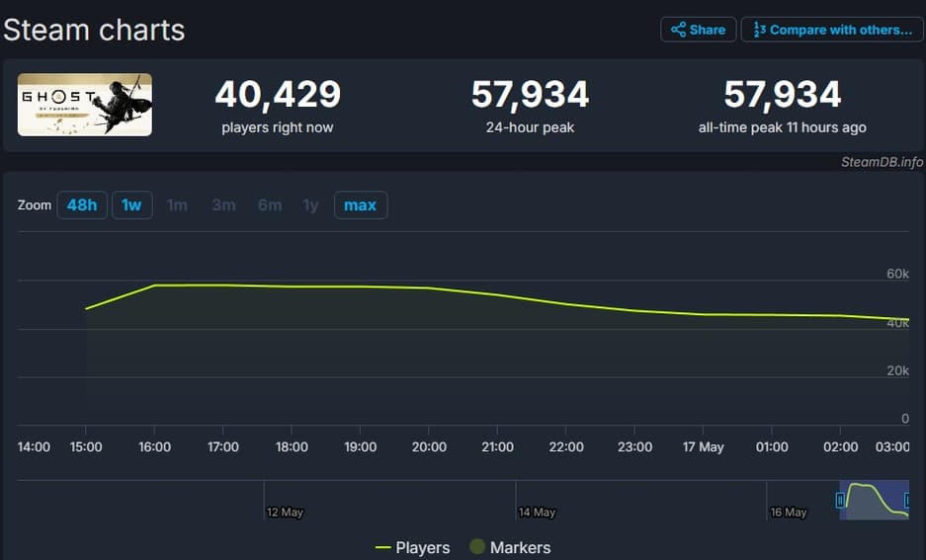
Task: Grab the left navigator range handle
Action: [x=840, y=501]
